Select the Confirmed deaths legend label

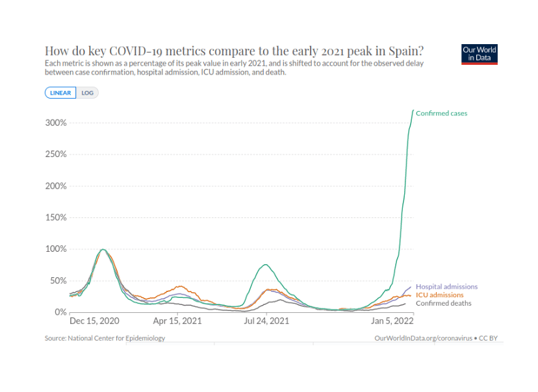tap(443, 303)
